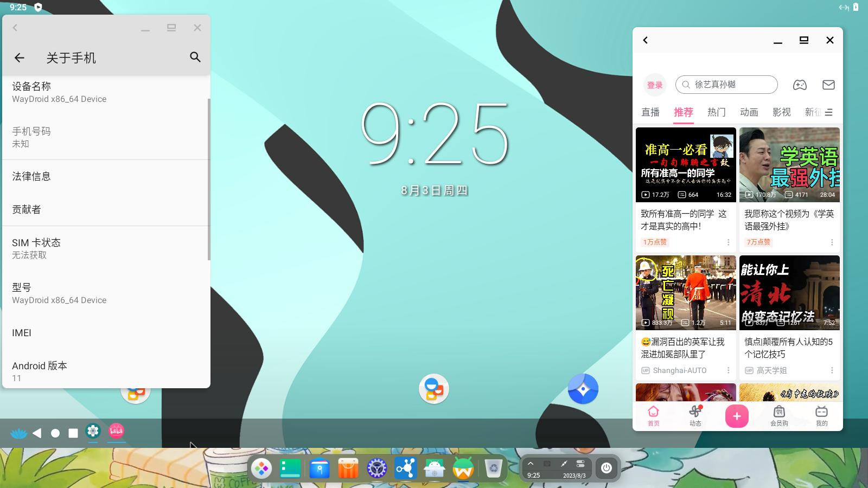Tap the pink plus upload button
Screen dimensions: 868x488
[737, 416]
